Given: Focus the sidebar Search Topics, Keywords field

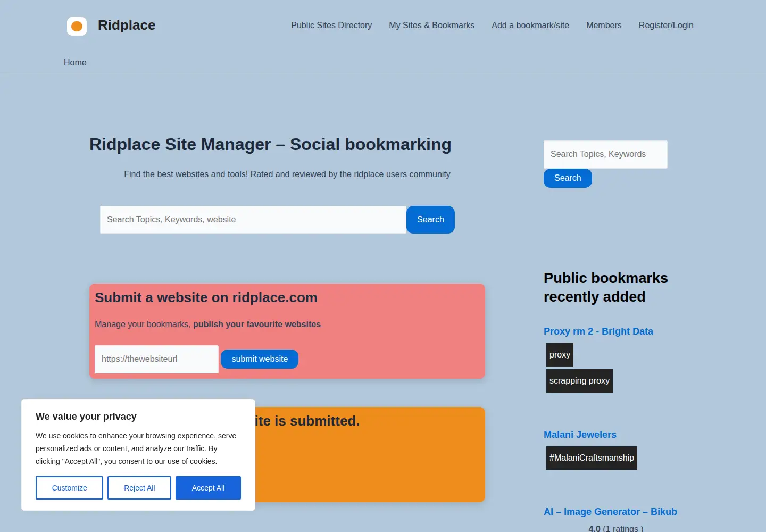Looking at the screenshot, I should coord(605,154).
